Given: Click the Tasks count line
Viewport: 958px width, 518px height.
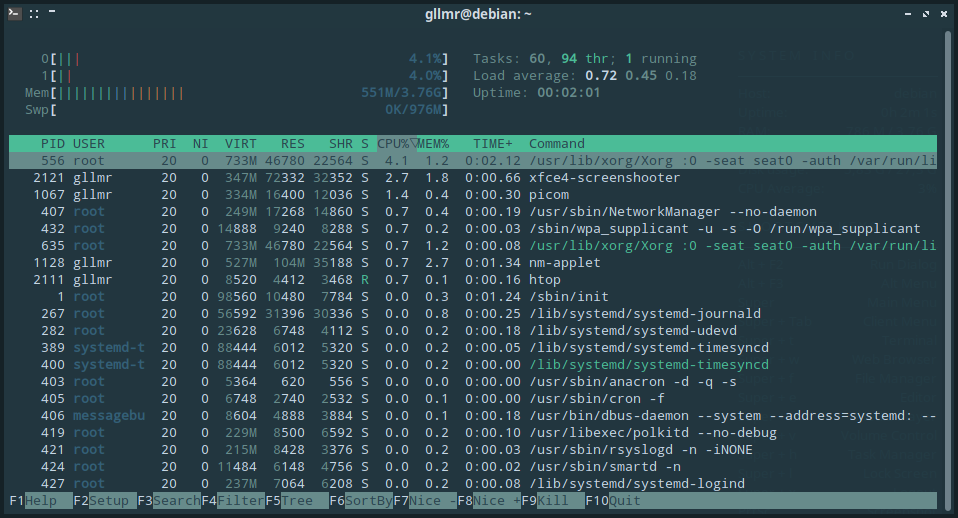Looking at the screenshot, I should 585,59.
